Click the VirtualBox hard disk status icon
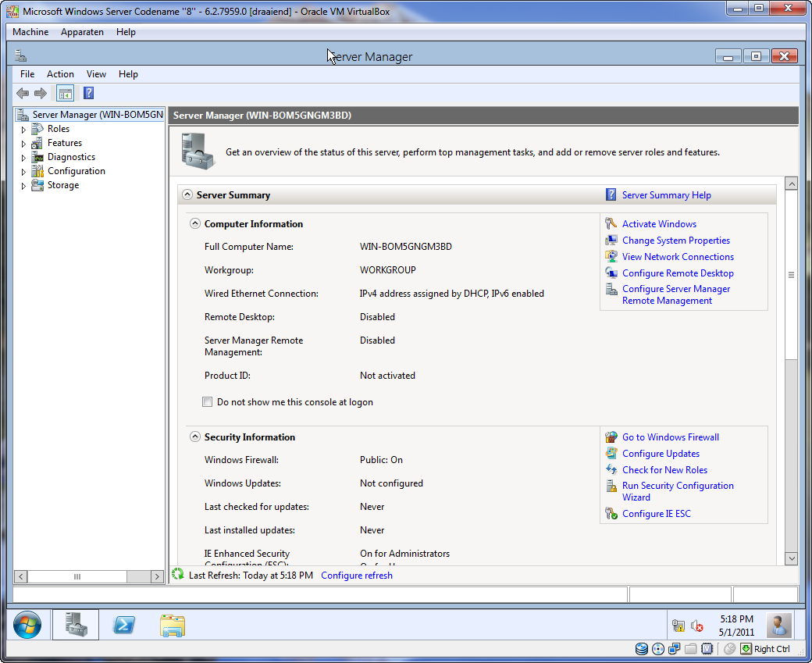The height and width of the screenshot is (663, 812). [x=642, y=649]
